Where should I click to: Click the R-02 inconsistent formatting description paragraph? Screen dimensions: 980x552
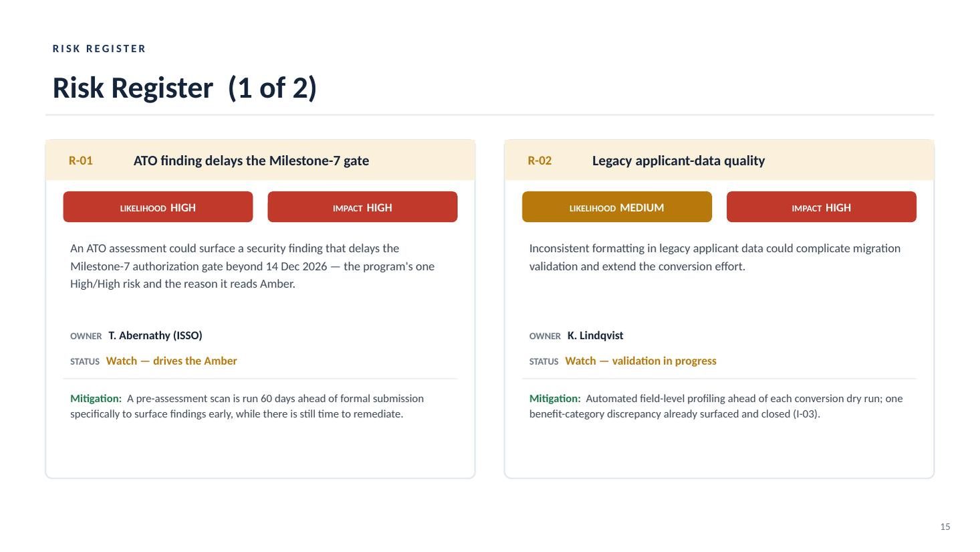tap(715, 257)
